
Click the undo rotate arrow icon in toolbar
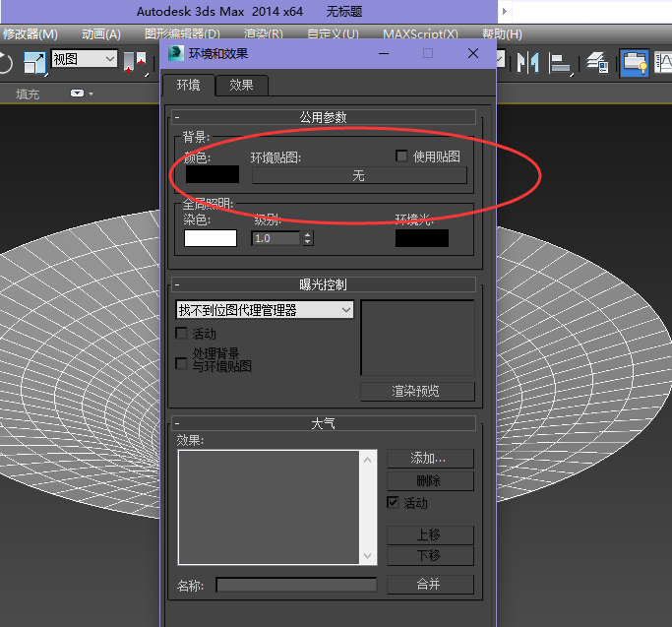click(5, 63)
